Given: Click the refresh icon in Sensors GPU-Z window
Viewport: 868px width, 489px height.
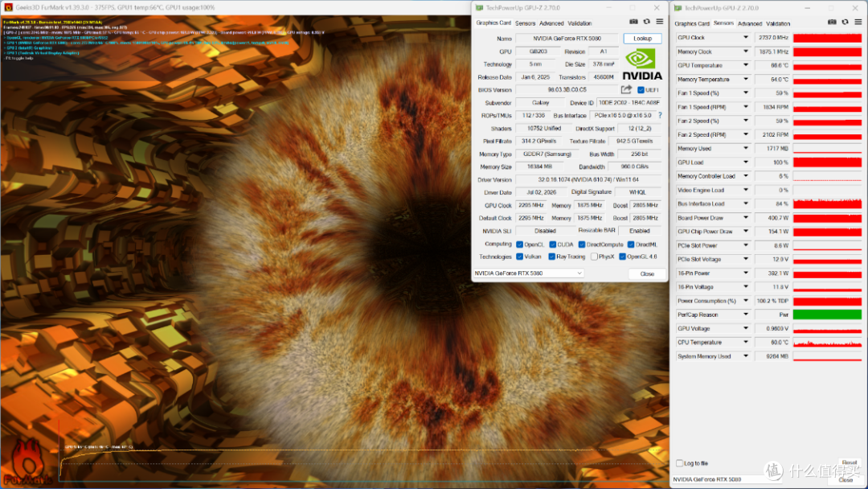Looking at the screenshot, I should (845, 23).
